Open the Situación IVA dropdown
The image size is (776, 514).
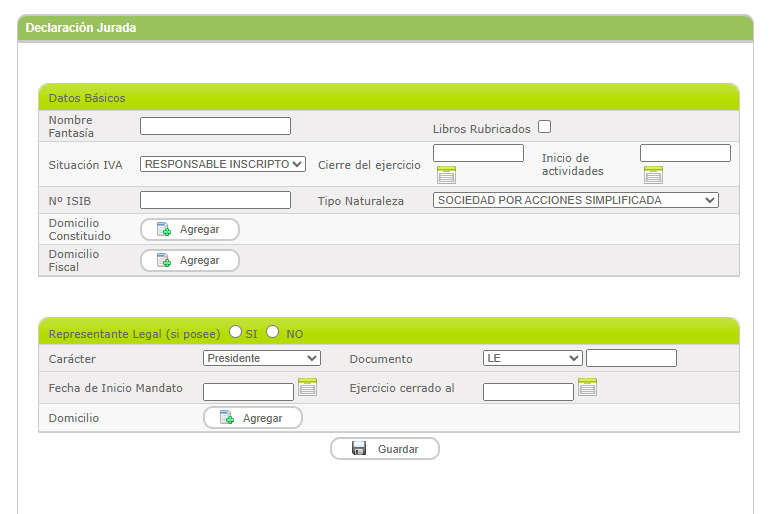coord(223,164)
